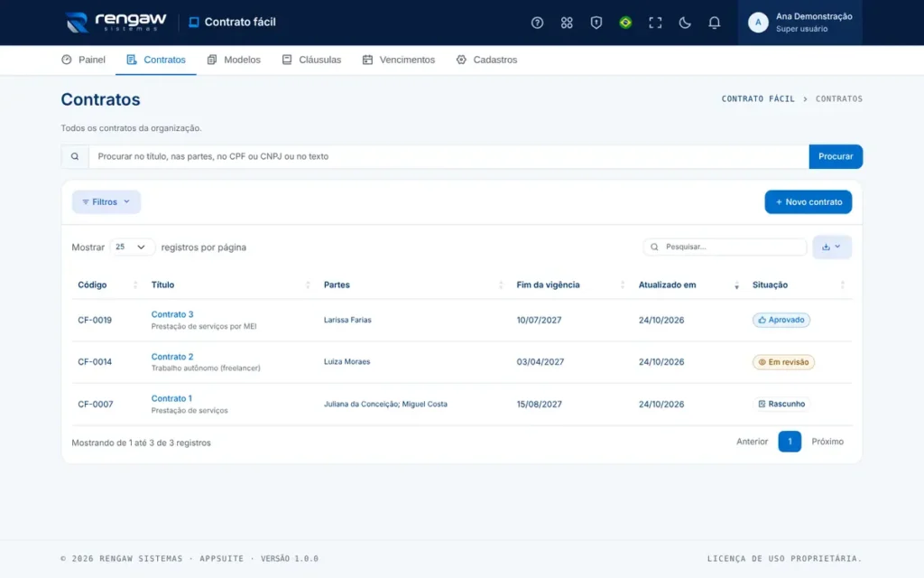Open notifications bell icon

[714, 23]
